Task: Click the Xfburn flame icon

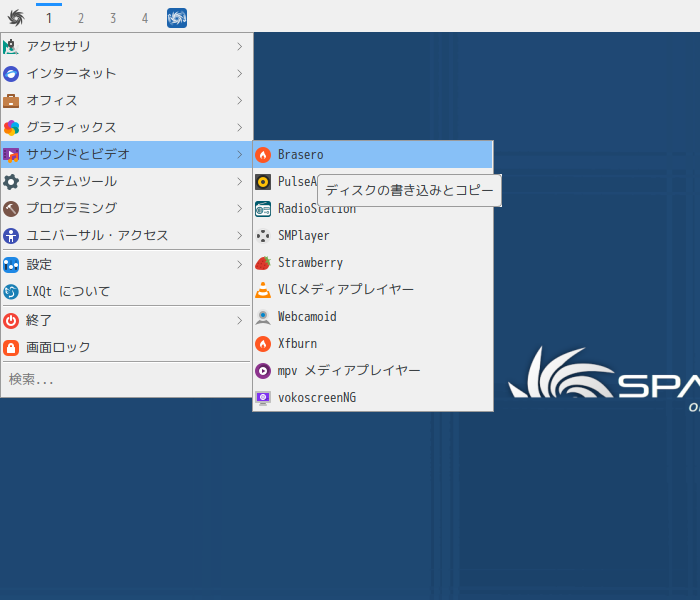Action: (x=263, y=344)
